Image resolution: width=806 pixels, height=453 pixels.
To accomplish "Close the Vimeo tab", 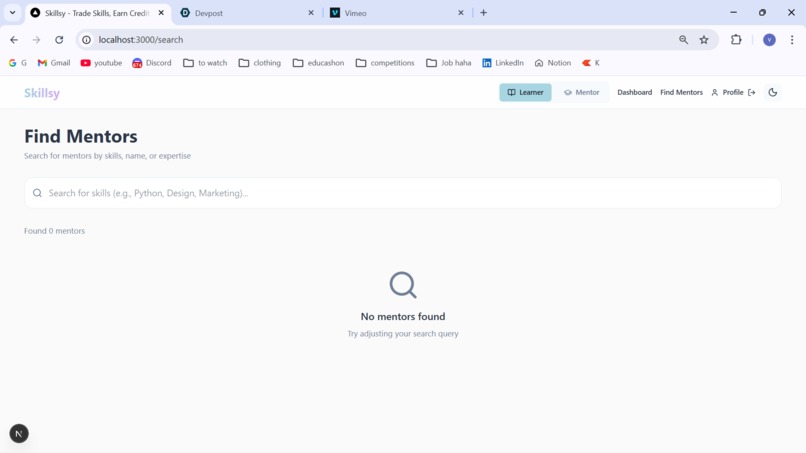I will 461,13.
